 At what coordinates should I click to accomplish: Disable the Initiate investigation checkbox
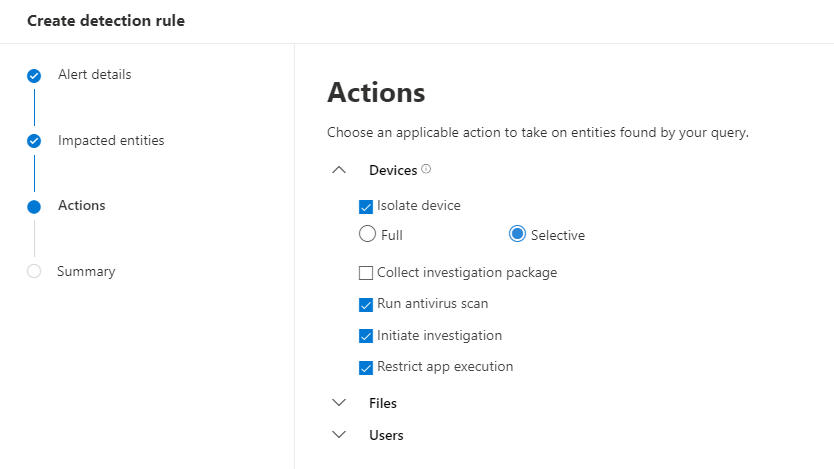click(366, 336)
